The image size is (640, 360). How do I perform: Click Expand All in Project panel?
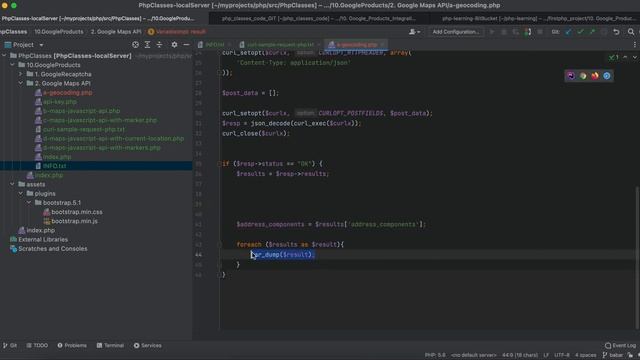(147, 44)
